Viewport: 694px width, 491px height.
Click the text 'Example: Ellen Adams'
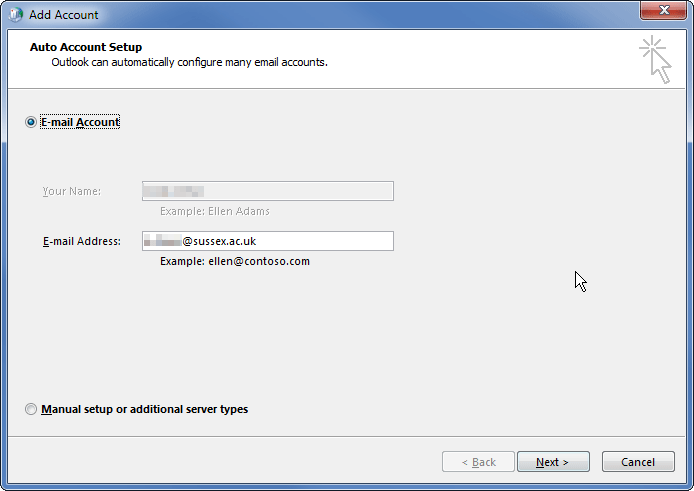coord(215,211)
